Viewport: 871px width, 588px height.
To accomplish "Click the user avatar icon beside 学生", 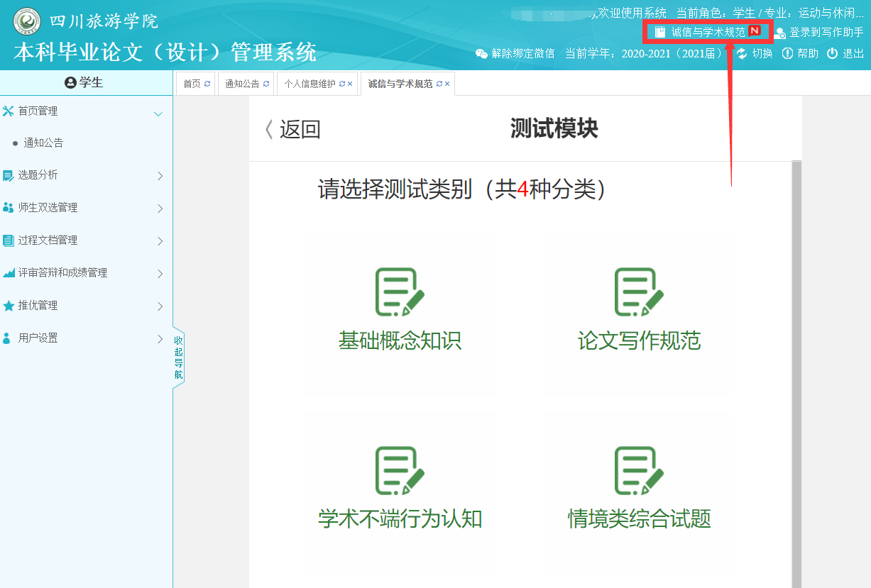I will coord(70,83).
